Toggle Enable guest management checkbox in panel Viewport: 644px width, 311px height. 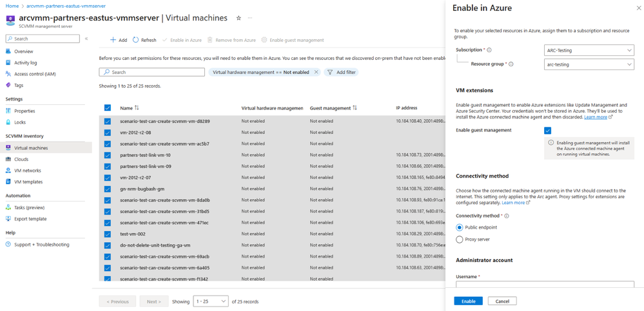[x=547, y=131]
